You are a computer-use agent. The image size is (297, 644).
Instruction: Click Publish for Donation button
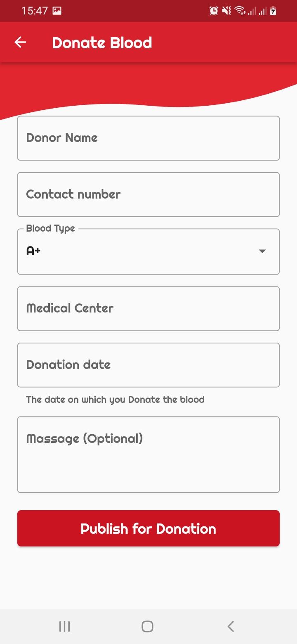(x=148, y=528)
